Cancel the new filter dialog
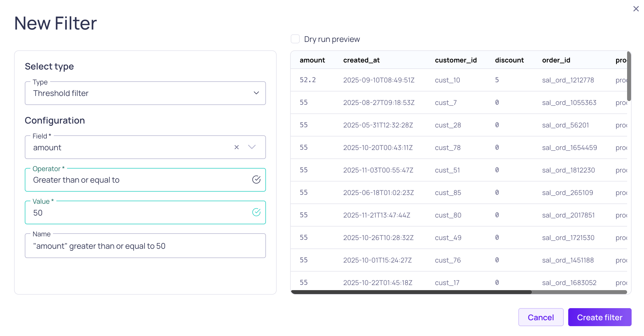 [x=541, y=317]
